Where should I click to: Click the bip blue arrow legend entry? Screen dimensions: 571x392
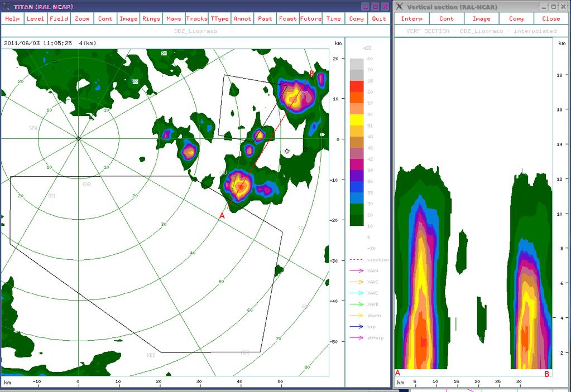pos(362,327)
